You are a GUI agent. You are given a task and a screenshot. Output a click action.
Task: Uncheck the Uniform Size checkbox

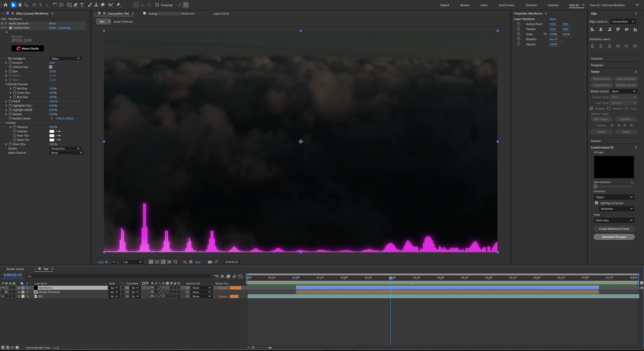click(51, 67)
